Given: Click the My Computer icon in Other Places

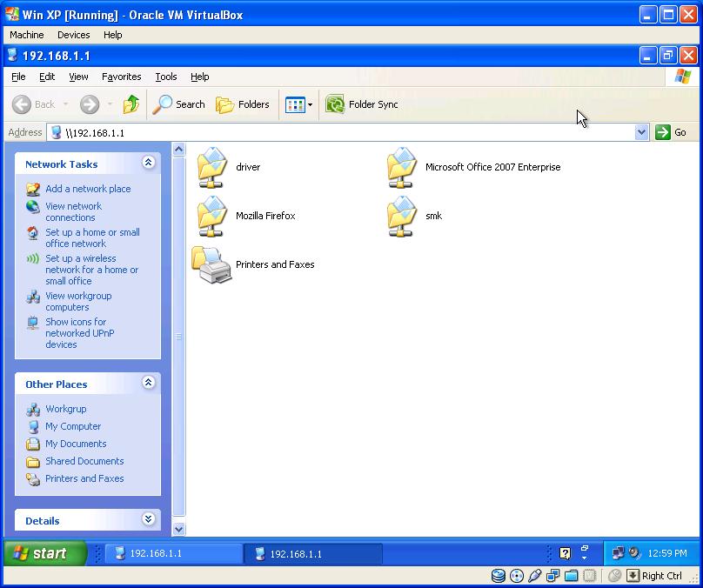Looking at the screenshot, I should (x=33, y=427).
